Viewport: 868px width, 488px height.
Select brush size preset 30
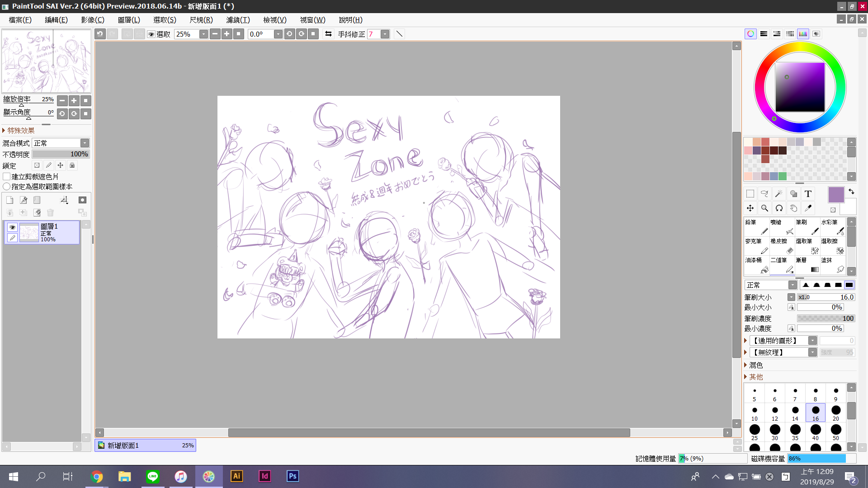pos(775,432)
